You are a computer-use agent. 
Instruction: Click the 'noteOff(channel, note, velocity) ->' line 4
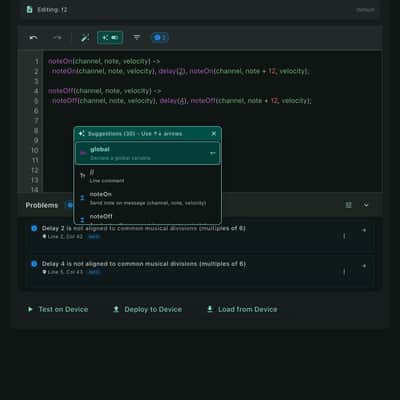click(105, 91)
